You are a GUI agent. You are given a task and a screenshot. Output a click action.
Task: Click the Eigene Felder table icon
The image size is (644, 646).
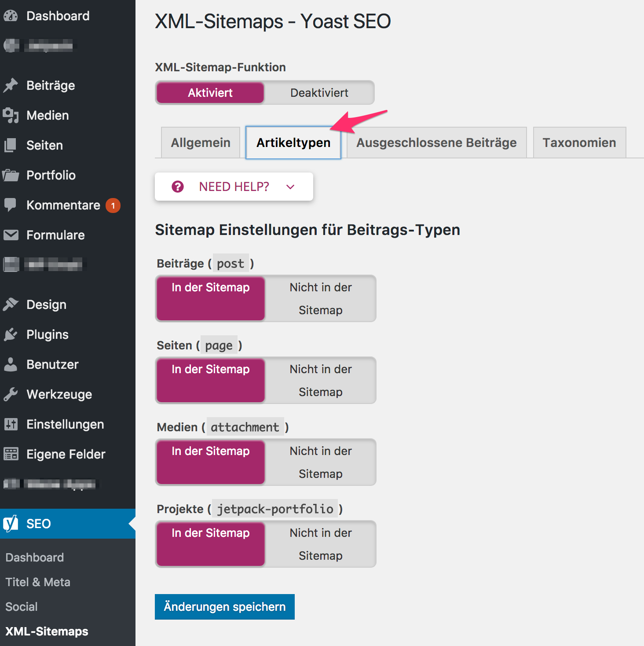click(11, 454)
